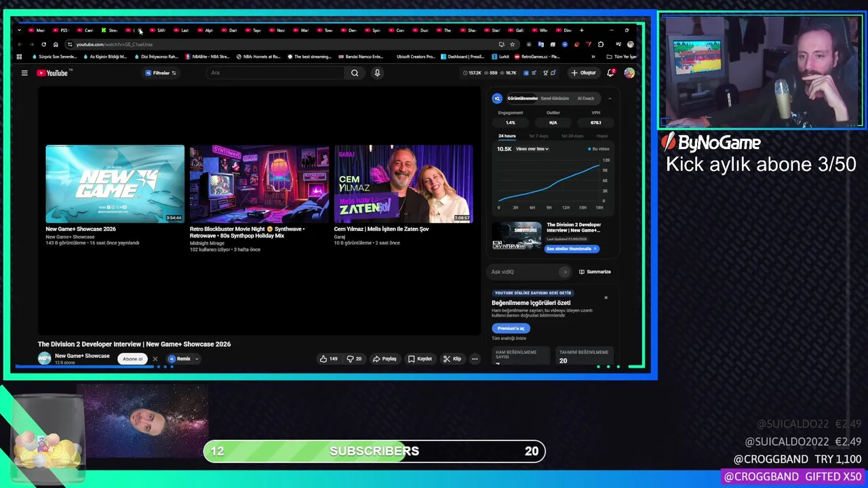Image resolution: width=868 pixels, height=488 pixels.
Task: Click the youtube.com address bar
Action: (285, 45)
